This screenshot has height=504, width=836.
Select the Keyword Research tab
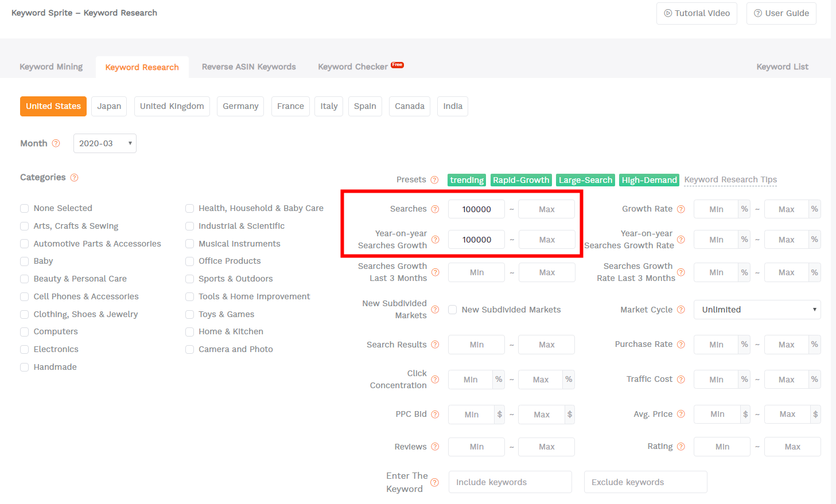tap(142, 67)
